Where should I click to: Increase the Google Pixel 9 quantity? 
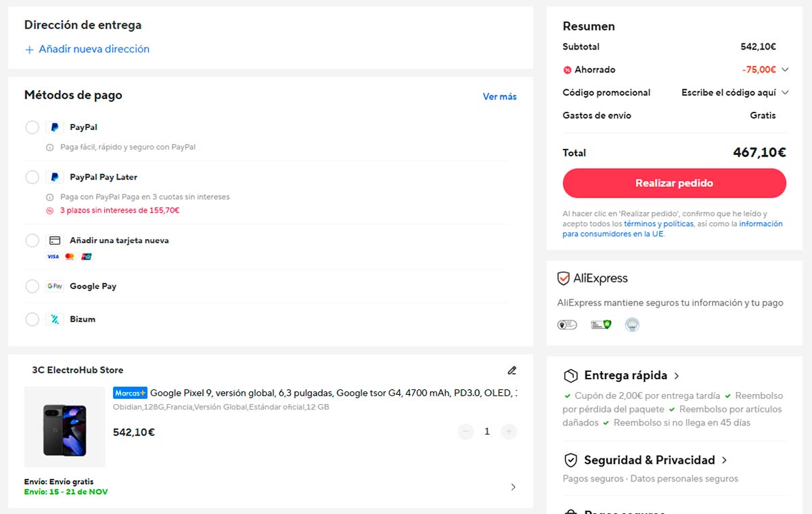[x=509, y=431]
